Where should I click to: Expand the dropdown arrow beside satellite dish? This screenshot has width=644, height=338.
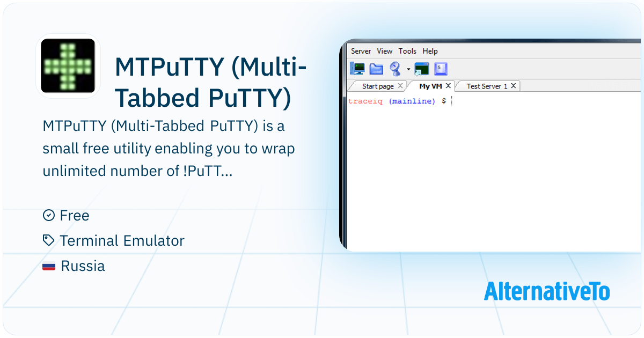[408, 69]
